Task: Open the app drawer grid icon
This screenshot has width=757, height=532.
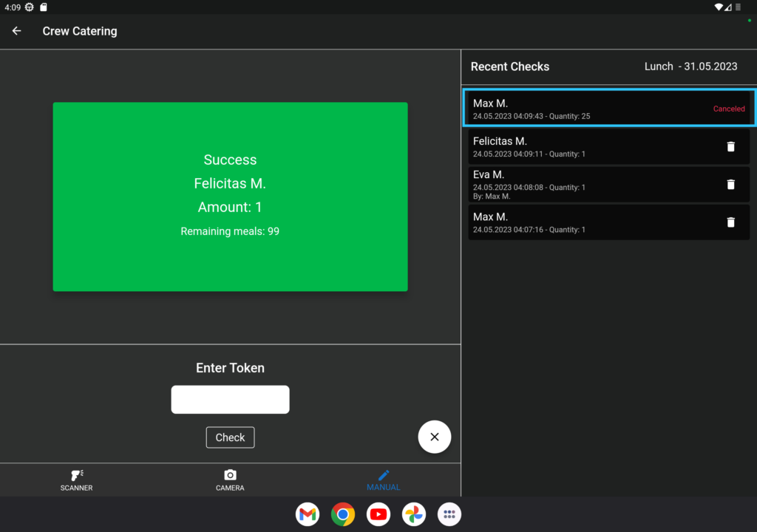Action: (449, 514)
